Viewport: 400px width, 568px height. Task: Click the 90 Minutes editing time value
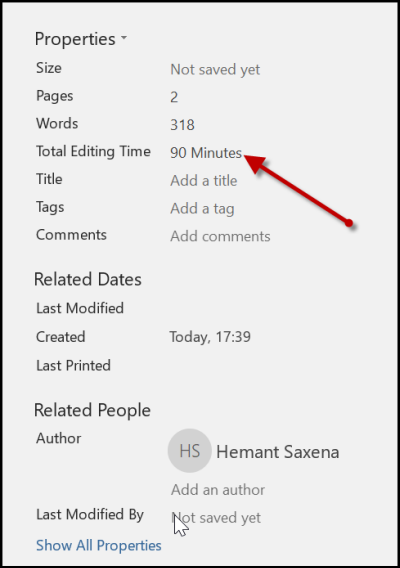[x=206, y=153]
